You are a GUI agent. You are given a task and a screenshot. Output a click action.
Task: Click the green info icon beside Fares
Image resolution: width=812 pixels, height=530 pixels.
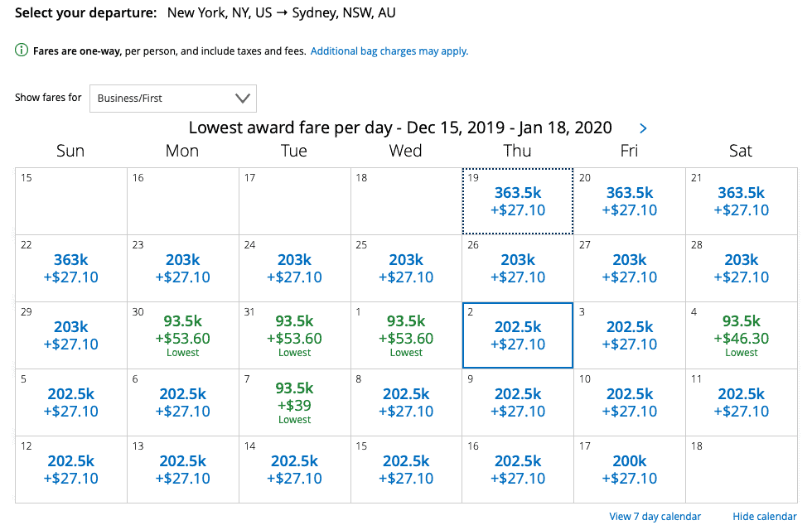(22, 51)
